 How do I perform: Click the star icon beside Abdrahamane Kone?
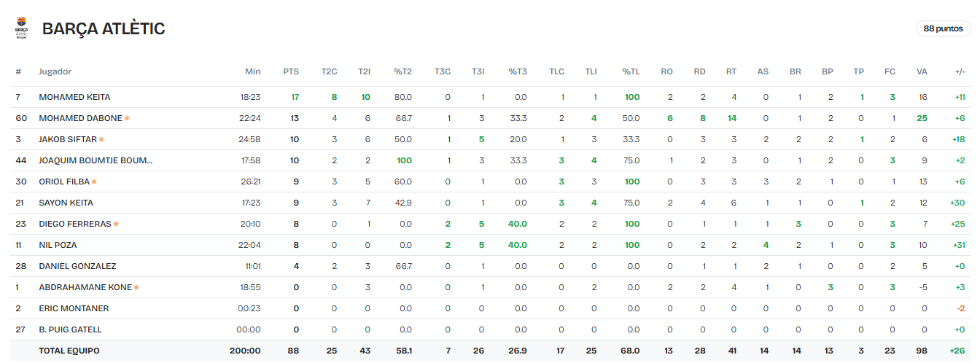click(136, 287)
